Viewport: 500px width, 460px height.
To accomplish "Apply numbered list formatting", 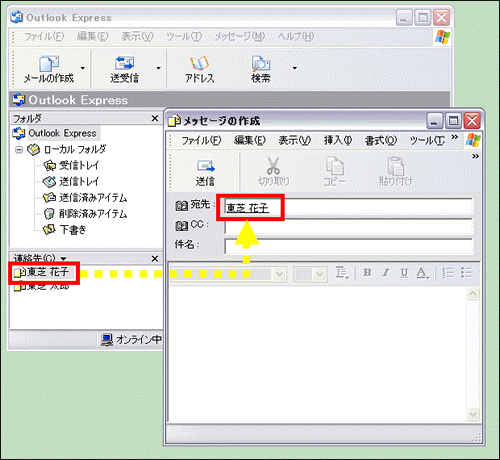I will [448, 273].
